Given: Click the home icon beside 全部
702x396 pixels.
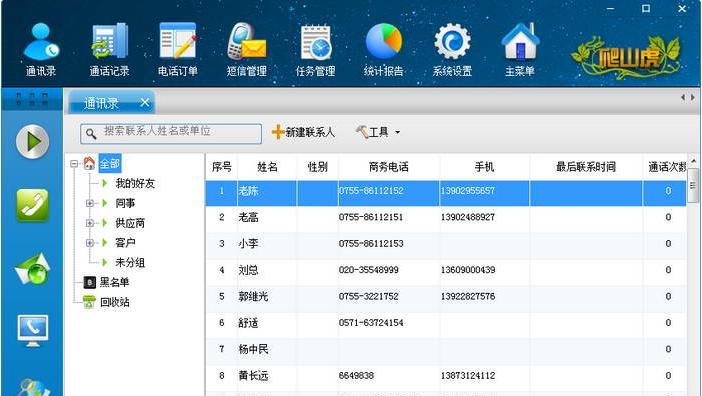Looking at the screenshot, I should 90,163.
